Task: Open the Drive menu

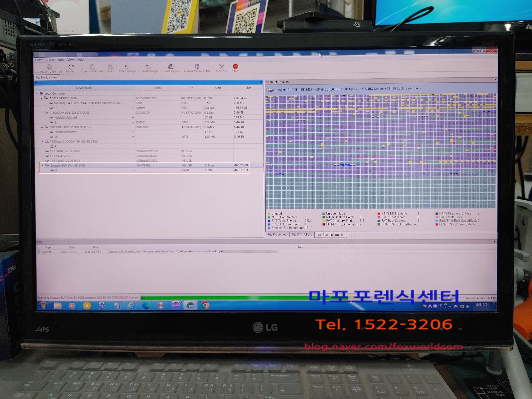Action: point(38,60)
